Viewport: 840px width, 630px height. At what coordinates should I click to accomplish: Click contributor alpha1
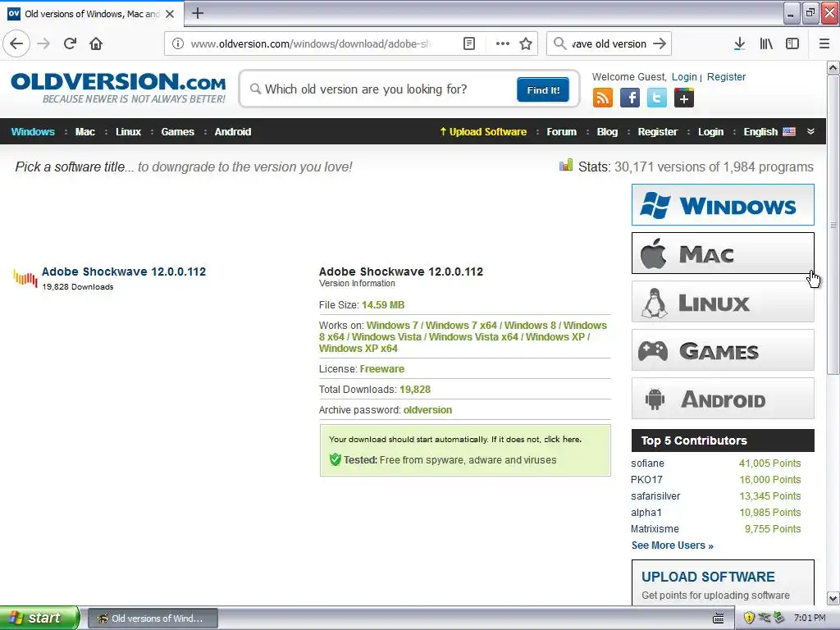pyautogui.click(x=646, y=513)
